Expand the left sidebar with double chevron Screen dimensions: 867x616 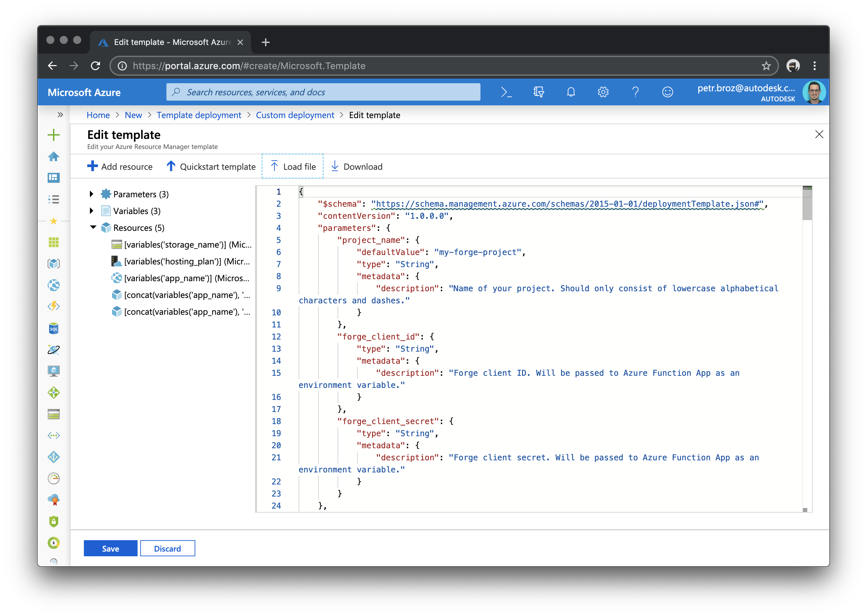point(60,114)
